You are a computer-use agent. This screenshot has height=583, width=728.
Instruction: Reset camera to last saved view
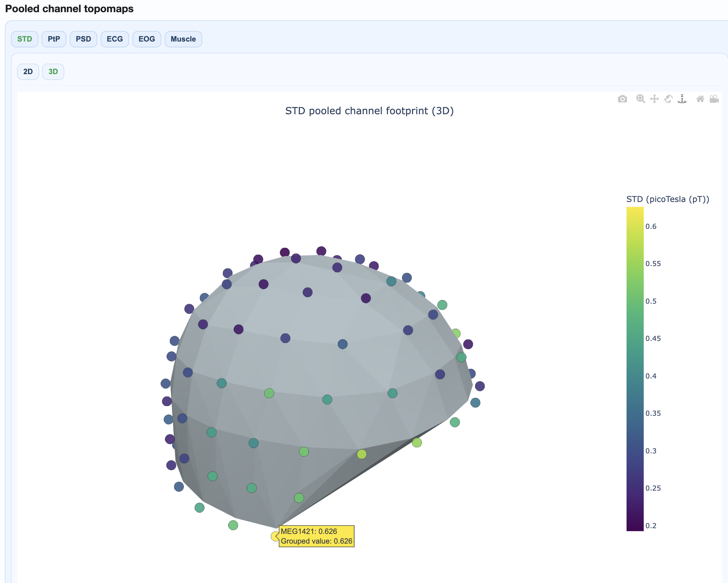pyautogui.click(x=714, y=99)
